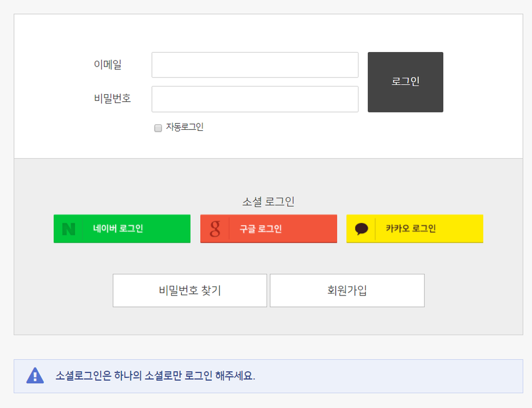Viewport: 532px width, 408px height.
Task: Choose the 구글 로그인 button
Action: (x=268, y=229)
